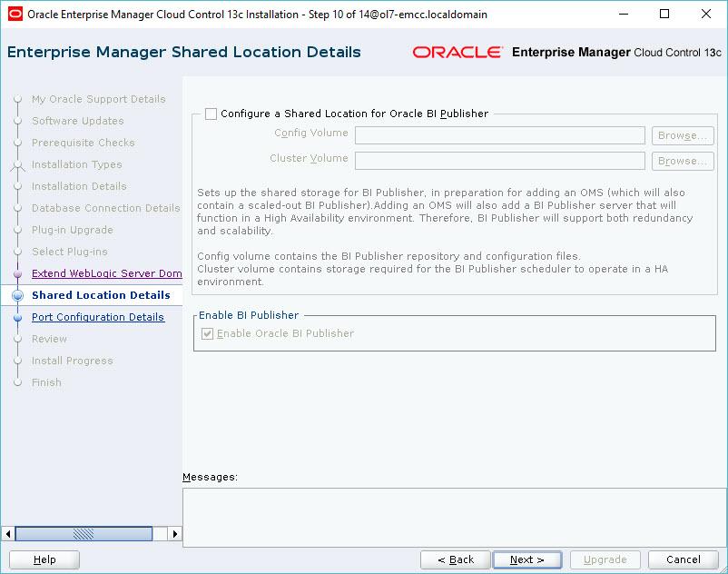
Task: Click Prerequisite Checks step label
Action: tap(84, 143)
